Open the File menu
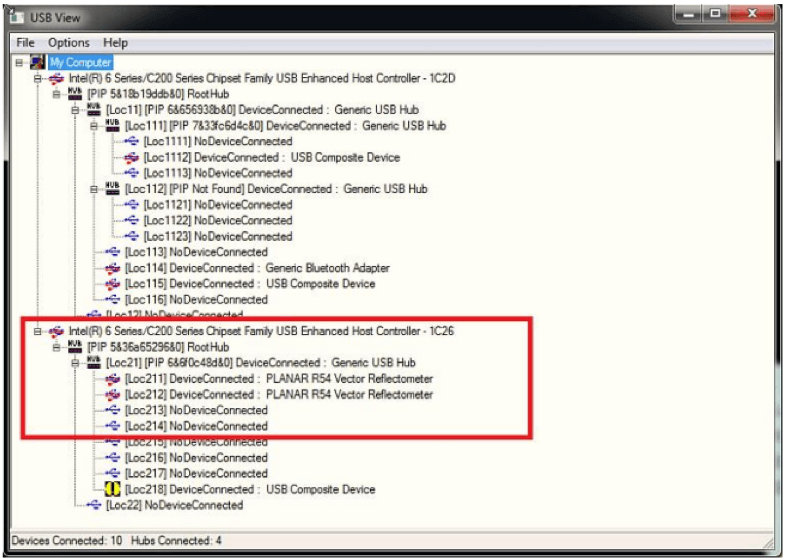This screenshot has height=558, width=785. (x=25, y=43)
